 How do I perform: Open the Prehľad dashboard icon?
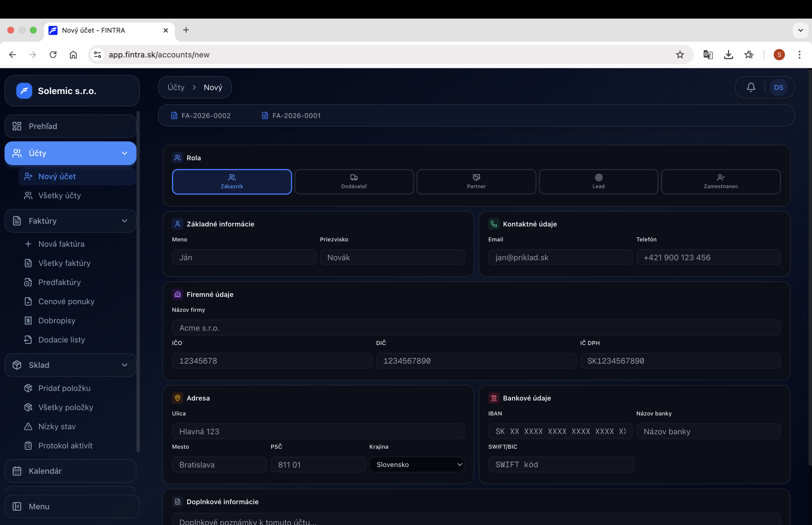point(17,126)
